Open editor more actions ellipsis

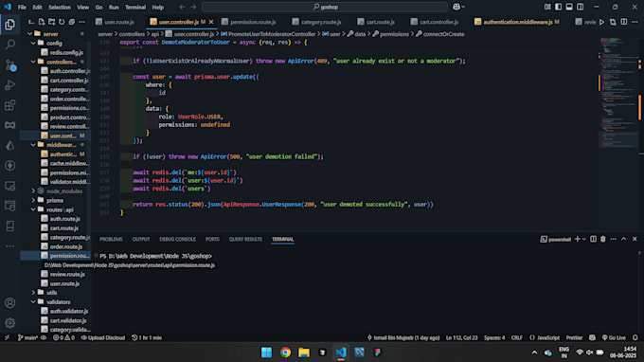point(635,22)
